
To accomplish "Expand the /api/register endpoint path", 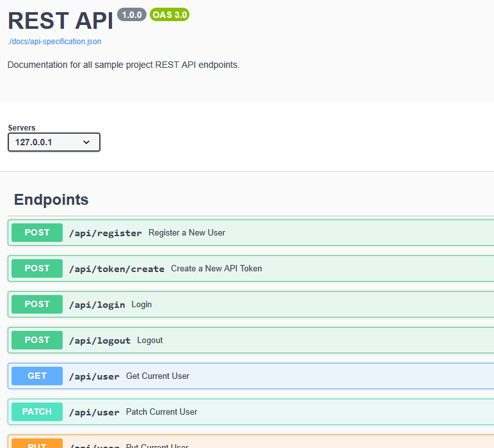I will click(x=105, y=233).
